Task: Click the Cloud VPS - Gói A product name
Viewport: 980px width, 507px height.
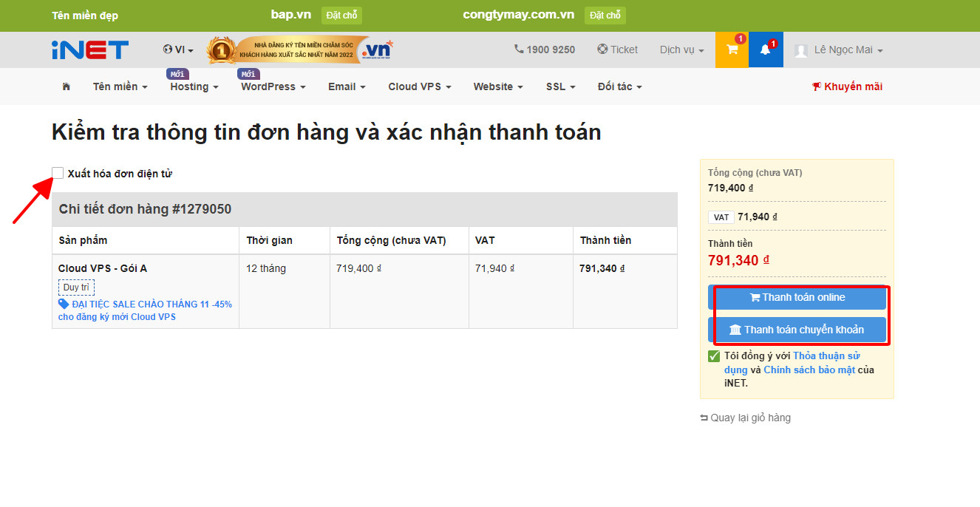Action: pos(103,268)
